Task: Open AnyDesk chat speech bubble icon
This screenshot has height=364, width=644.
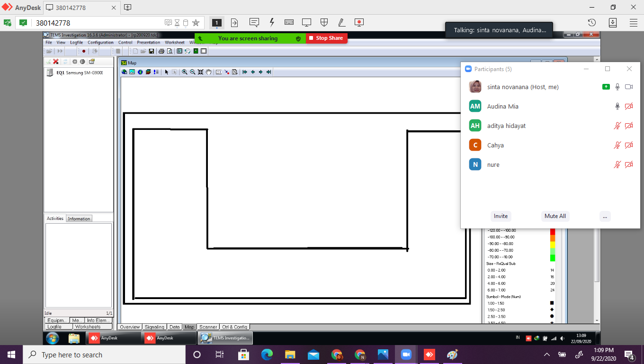Action: pos(254,22)
